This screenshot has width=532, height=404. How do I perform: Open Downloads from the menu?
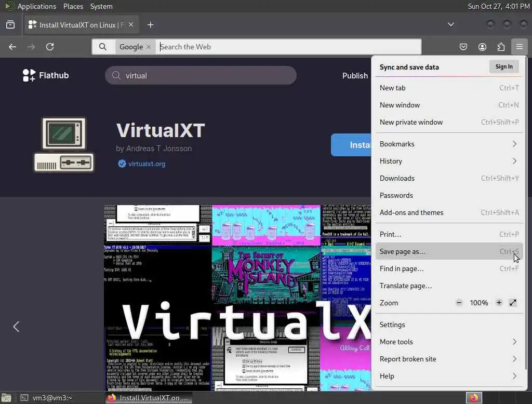click(x=449, y=178)
